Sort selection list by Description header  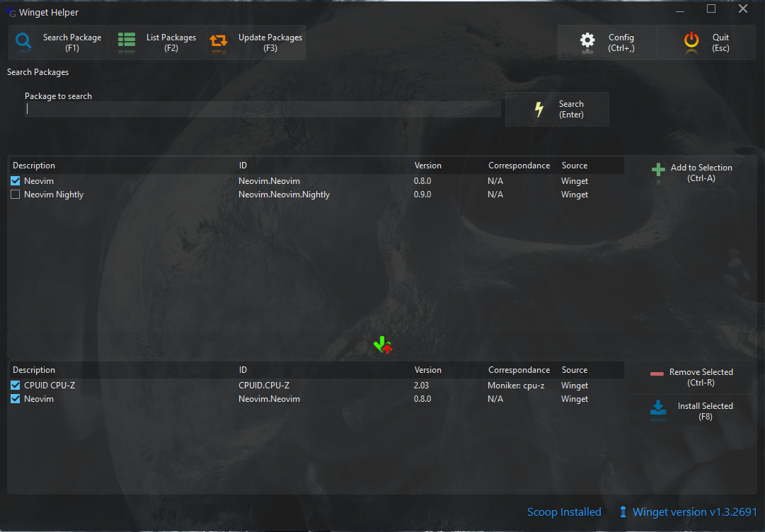[x=34, y=369]
